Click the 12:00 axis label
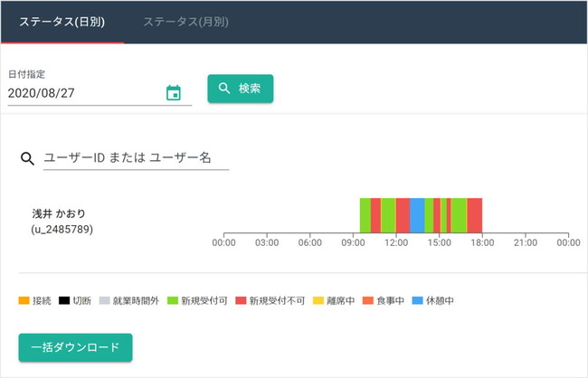 [396, 242]
